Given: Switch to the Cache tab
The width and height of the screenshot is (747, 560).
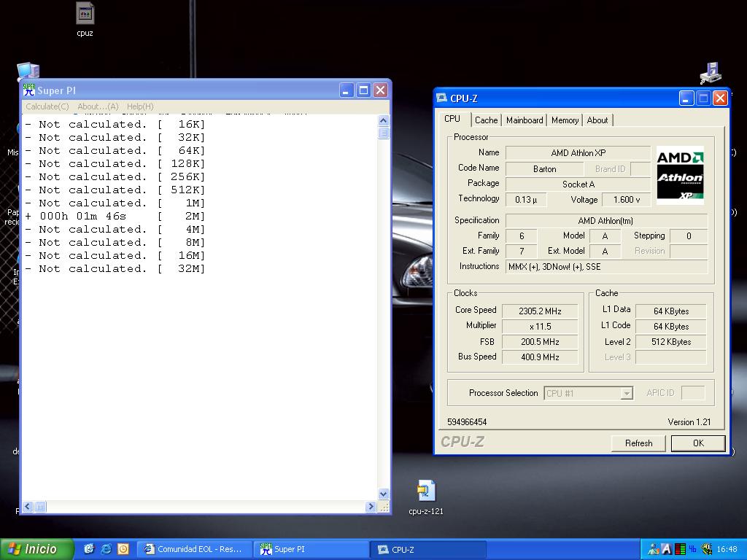Looking at the screenshot, I should [486, 120].
